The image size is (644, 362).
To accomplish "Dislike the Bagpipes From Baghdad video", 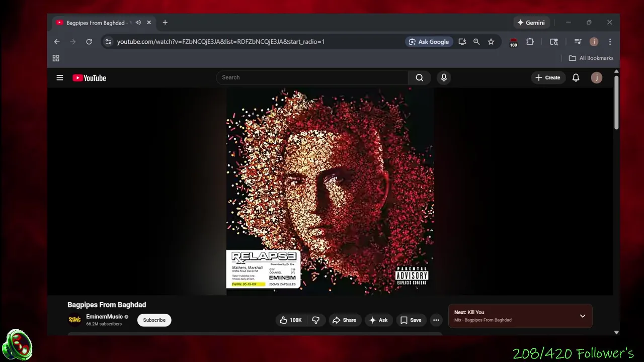I will click(x=315, y=320).
